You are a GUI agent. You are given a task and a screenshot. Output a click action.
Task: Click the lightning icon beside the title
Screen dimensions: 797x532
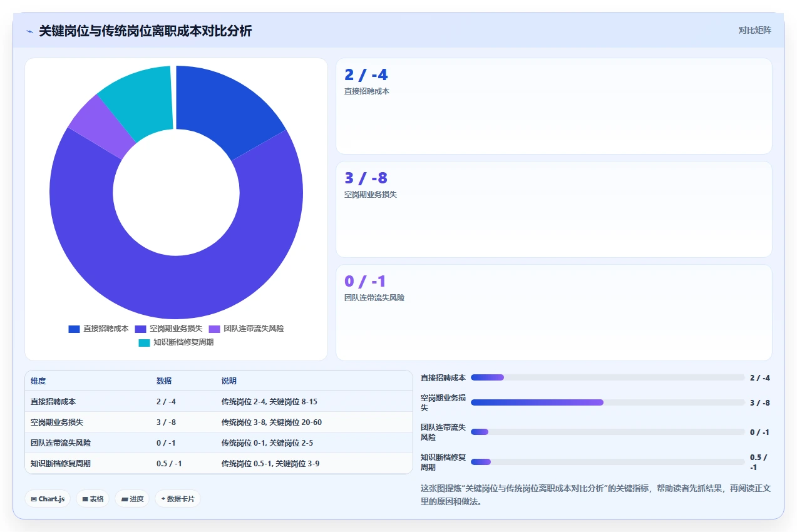(29, 31)
